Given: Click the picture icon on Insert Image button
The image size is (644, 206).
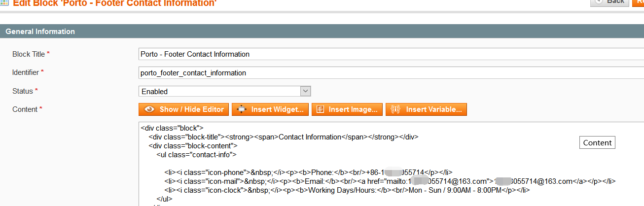Looking at the screenshot, I should (x=320, y=109).
